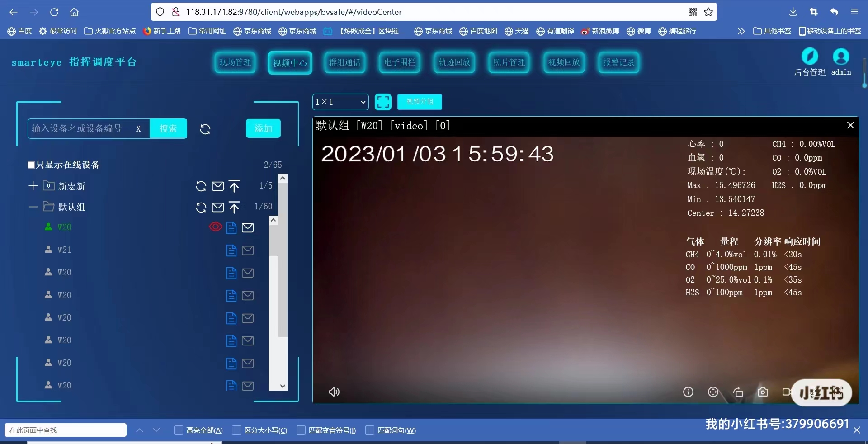Image resolution: width=868 pixels, height=444 pixels.
Task: Open the browser downloads panel
Action: [793, 12]
